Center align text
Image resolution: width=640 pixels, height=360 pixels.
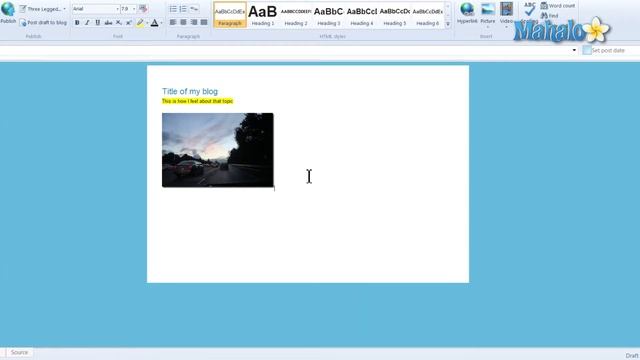[183, 22]
